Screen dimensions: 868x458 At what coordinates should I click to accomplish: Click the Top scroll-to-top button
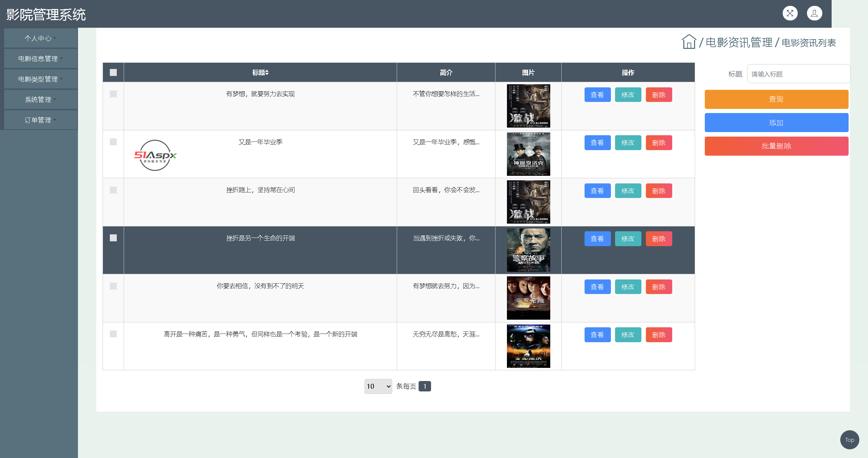(849, 440)
